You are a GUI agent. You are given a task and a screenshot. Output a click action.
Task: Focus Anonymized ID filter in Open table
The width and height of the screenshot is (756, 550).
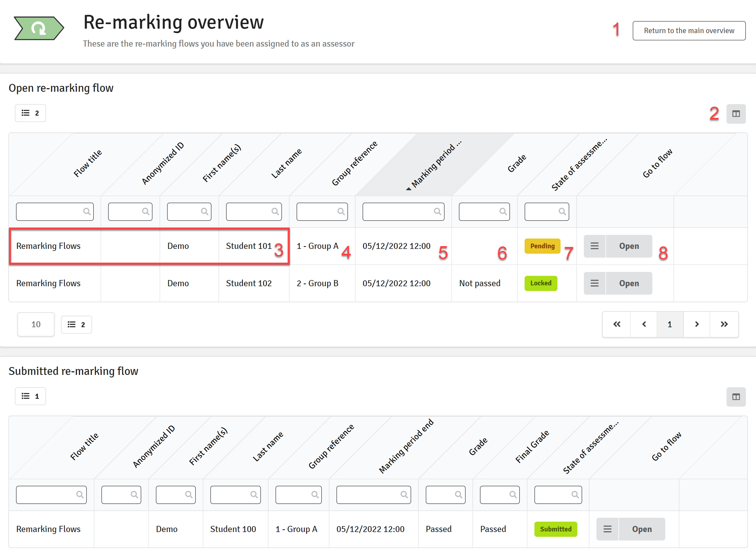(x=130, y=212)
